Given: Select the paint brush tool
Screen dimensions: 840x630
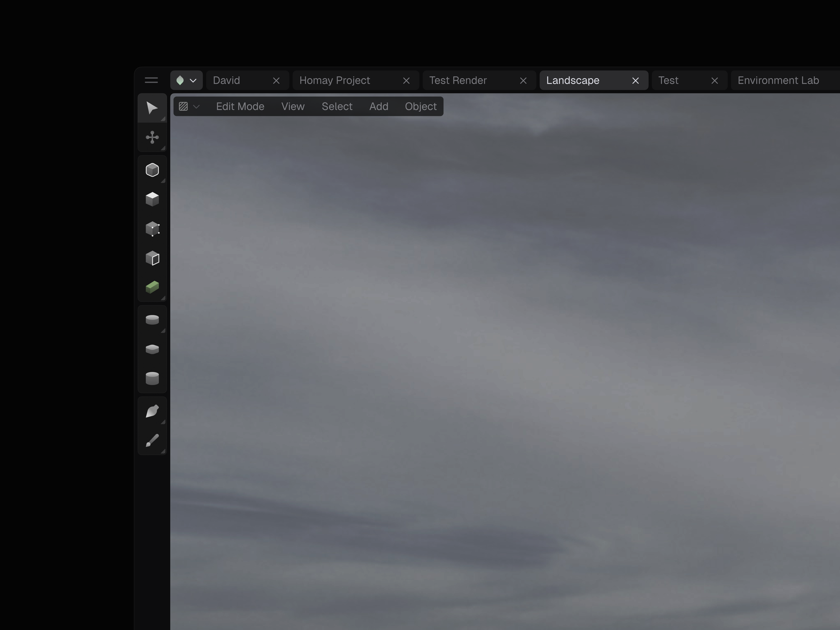Looking at the screenshot, I should (x=152, y=440).
